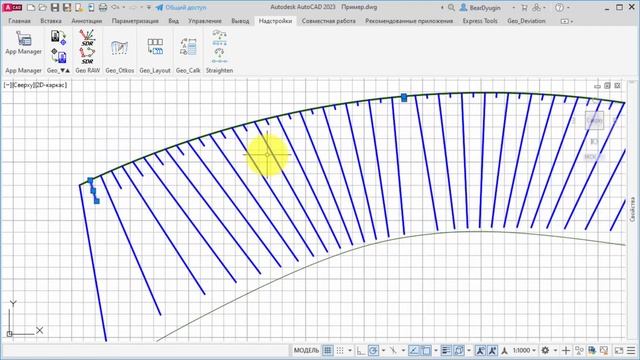Image resolution: width=640 pixels, height=360 pixels.
Task: Toggle snap mode dotted grid button
Action: (340, 350)
